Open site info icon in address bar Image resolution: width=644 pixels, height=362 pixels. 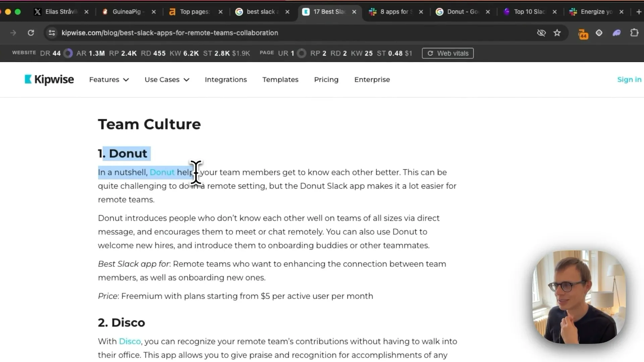(52, 33)
